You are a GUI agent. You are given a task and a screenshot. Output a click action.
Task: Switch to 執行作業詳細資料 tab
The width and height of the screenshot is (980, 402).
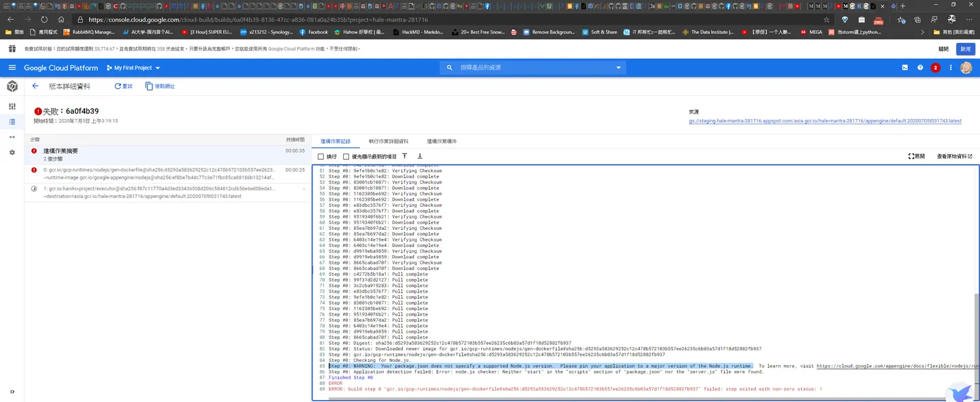389,141
